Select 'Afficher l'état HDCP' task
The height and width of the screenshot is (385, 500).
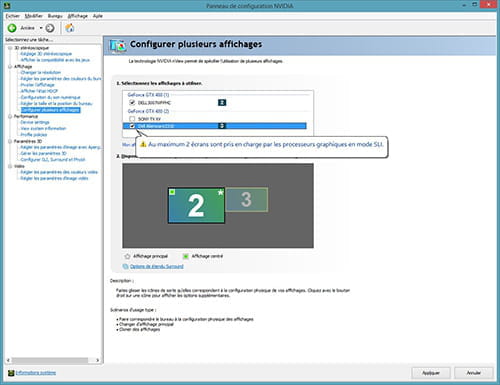click(x=39, y=91)
